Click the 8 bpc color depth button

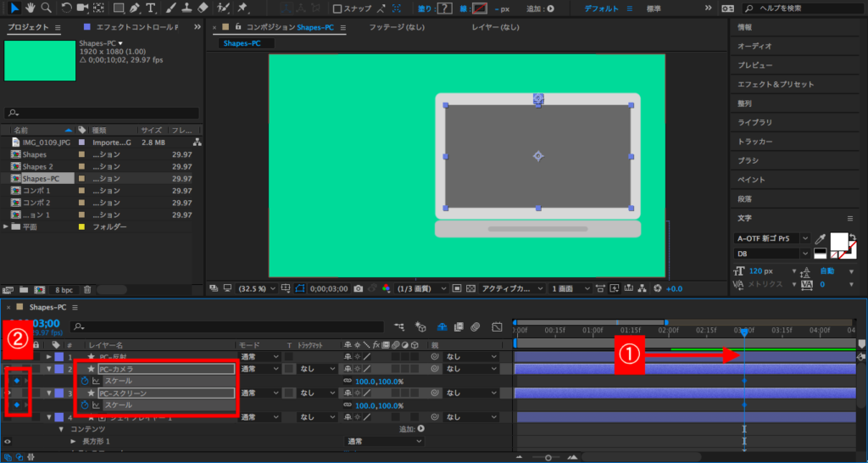coord(64,289)
